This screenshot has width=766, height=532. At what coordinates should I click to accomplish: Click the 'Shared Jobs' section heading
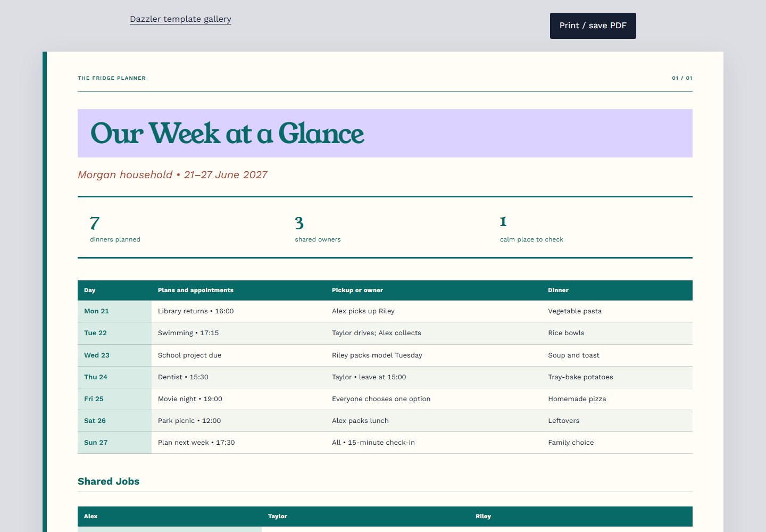coord(109,481)
